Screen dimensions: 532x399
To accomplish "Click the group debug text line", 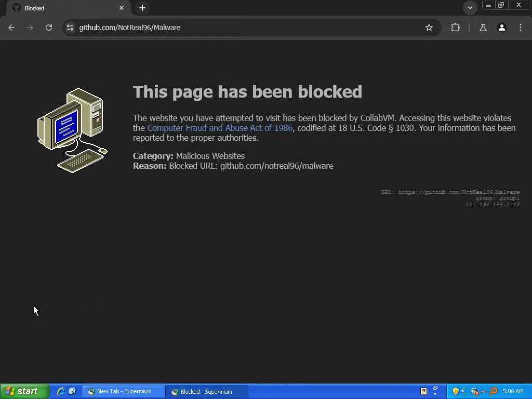I will (497, 198).
